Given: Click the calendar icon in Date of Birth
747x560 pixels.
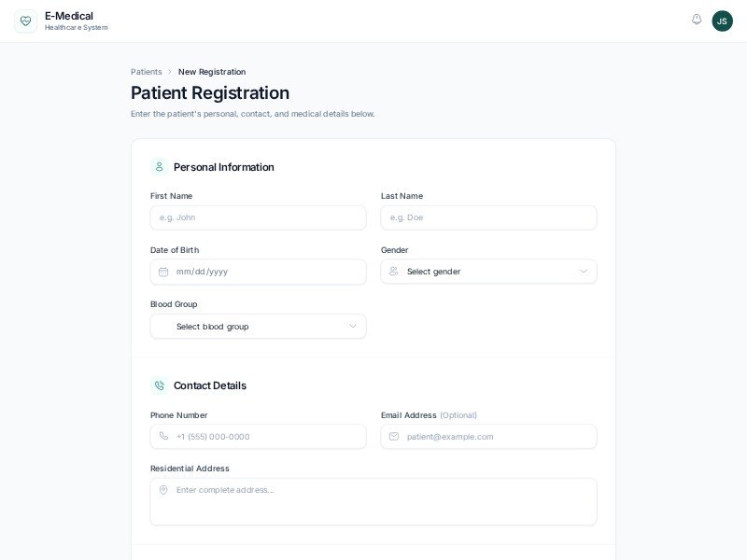Looking at the screenshot, I should tap(163, 272).
